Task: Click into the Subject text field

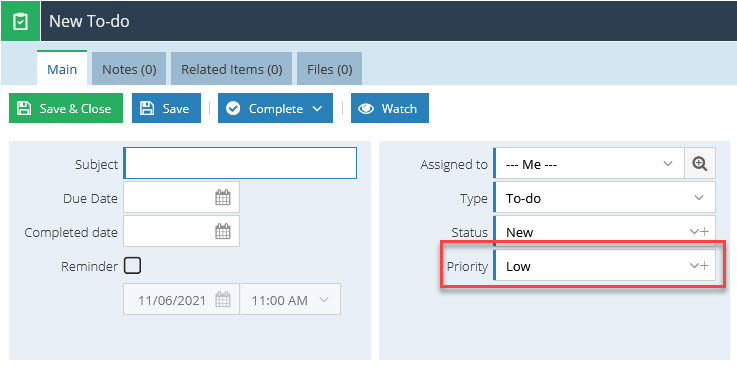Action: [240, 163]
